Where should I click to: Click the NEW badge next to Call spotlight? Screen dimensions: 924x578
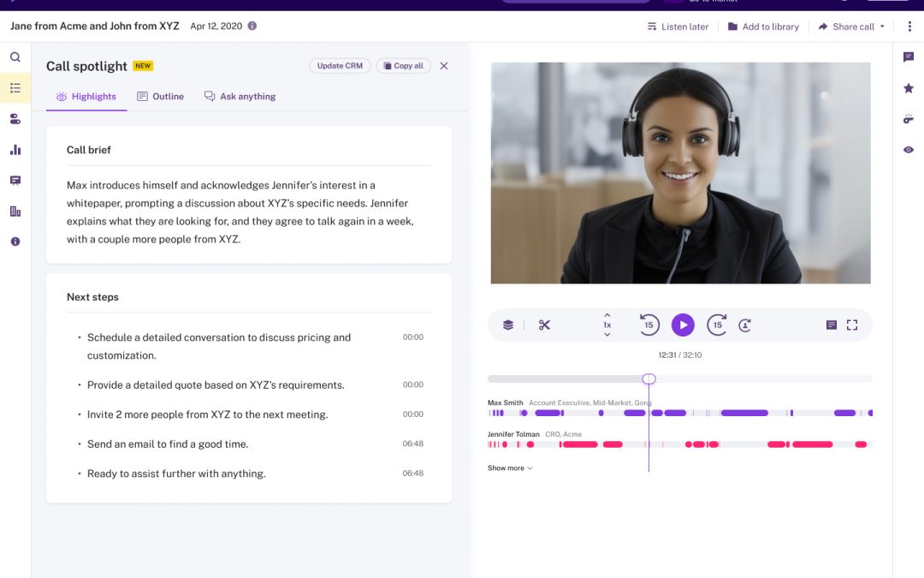pos(143,65)
